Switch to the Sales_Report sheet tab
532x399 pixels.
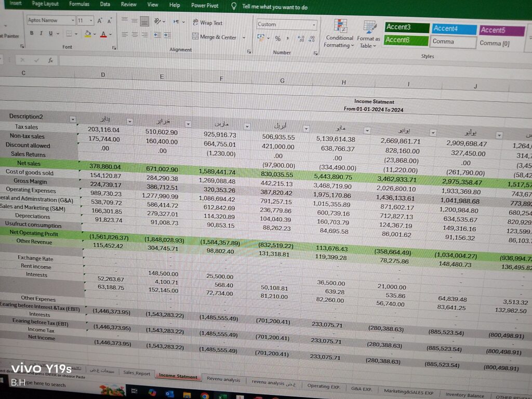(137, 373)
